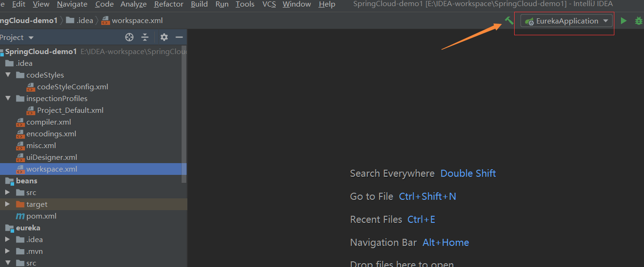
Task: Collapse the codeStyles folder arrow
Action: [8, 75]
